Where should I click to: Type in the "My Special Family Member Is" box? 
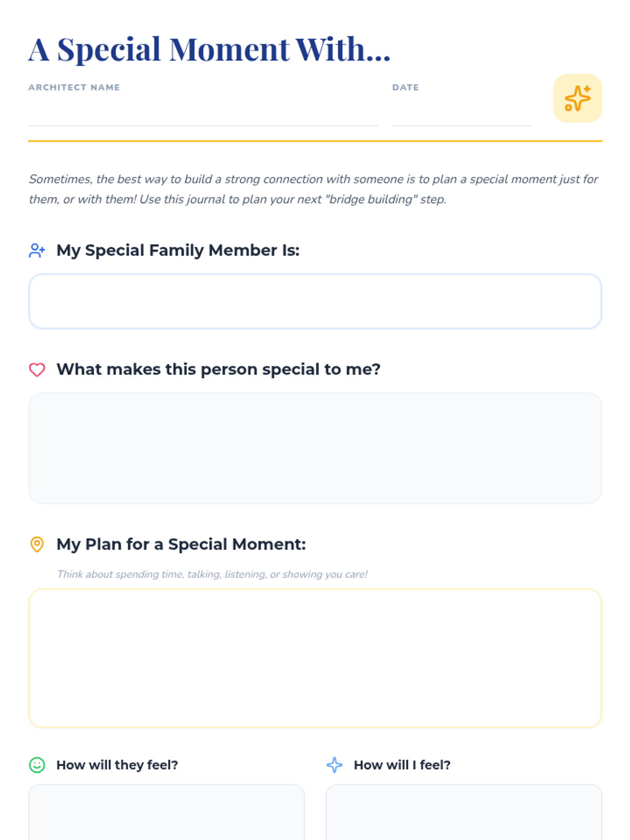click(315, 301)
